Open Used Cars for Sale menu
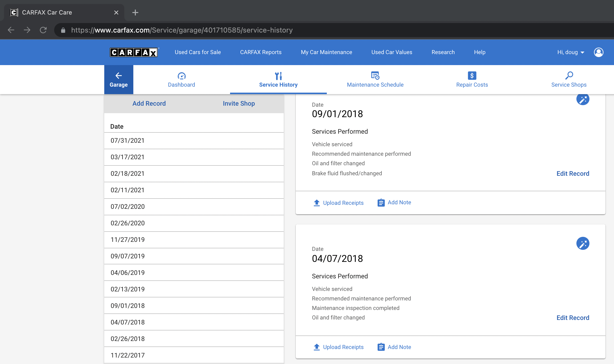Viewport: 614px width, 364px height. [198, 52]
